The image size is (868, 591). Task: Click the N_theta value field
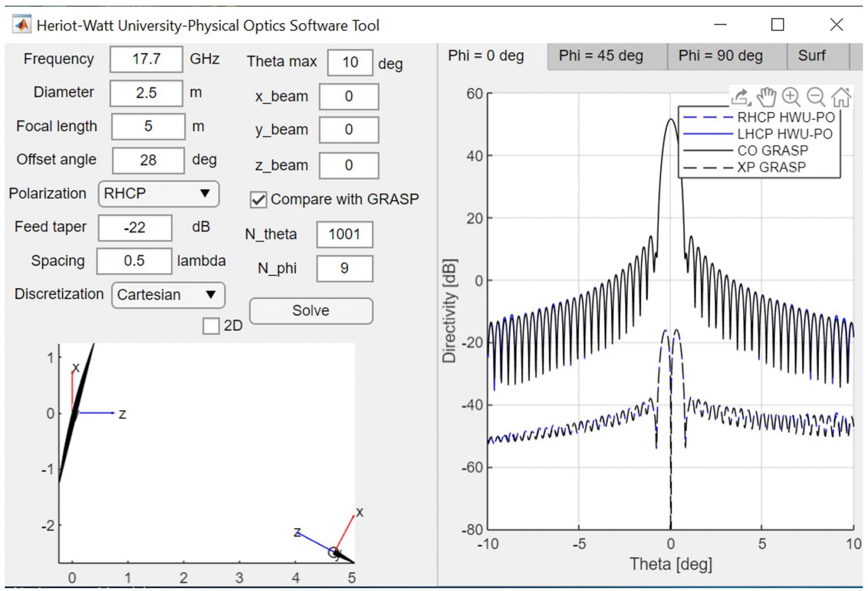(x=344, y=234)
